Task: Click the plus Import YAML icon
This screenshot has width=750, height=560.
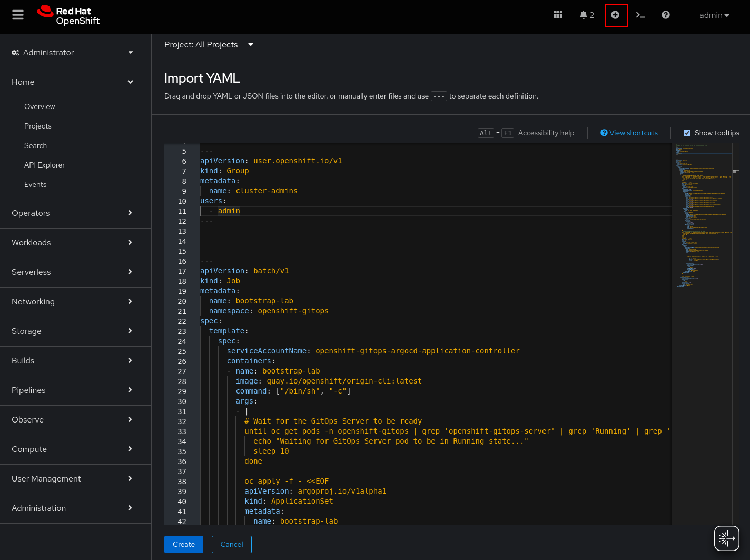Action: click(615, 15)
